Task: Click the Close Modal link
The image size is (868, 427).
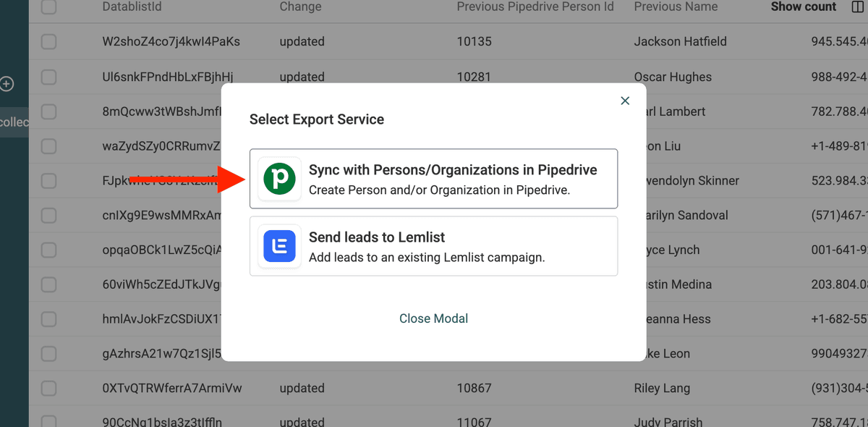Action: coord(433,318)
